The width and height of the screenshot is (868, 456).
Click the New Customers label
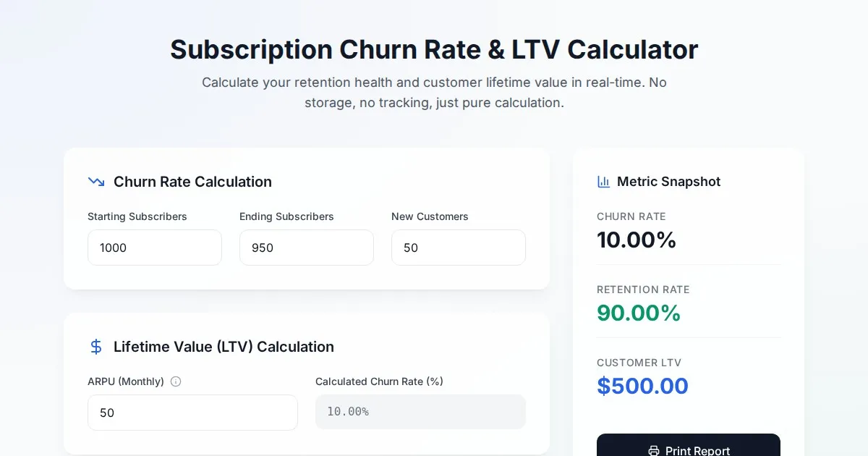tap(430, 216)
